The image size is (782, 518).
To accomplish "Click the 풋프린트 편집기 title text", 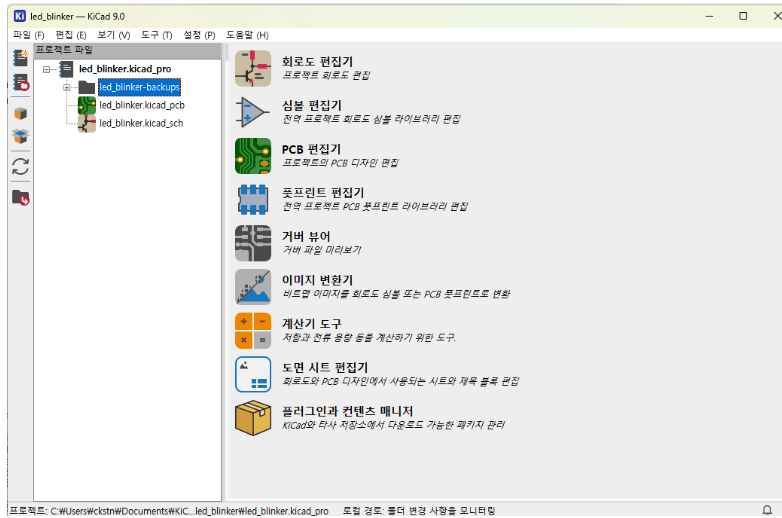I will 323,192.
